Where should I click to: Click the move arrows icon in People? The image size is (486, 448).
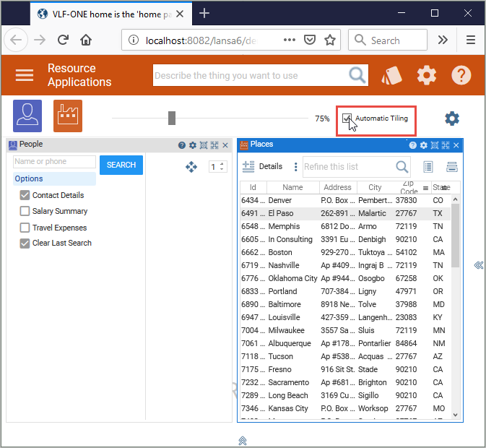[x=191, y=167]
